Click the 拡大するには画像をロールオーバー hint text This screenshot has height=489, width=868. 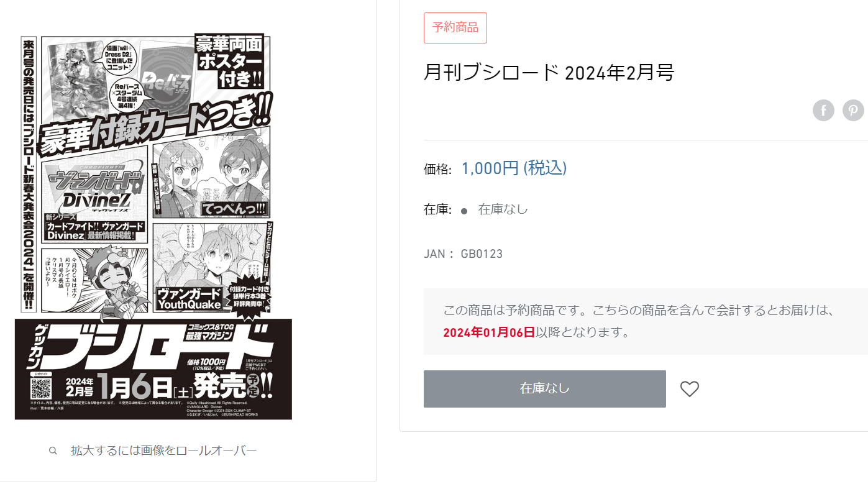pos(164,450)
